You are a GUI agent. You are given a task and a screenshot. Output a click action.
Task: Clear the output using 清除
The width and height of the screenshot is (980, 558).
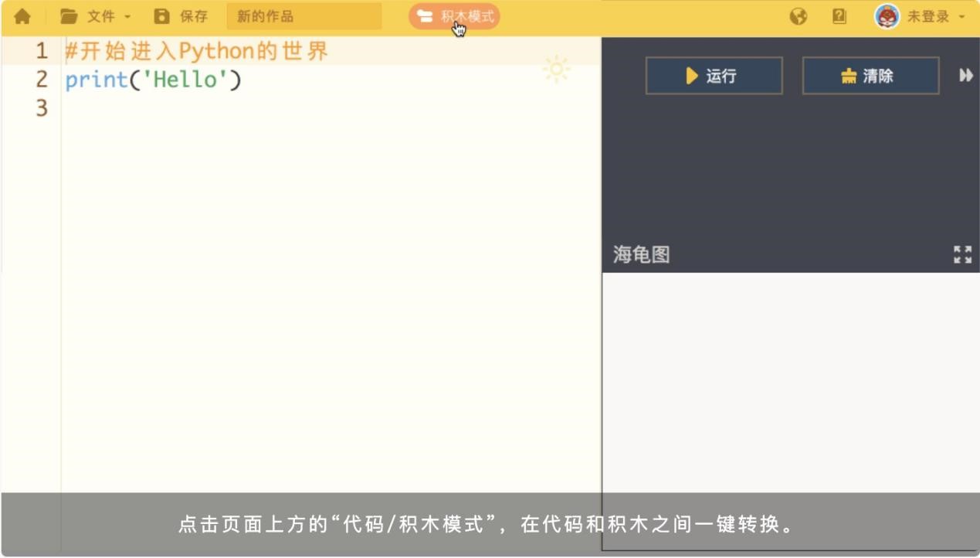870,76
